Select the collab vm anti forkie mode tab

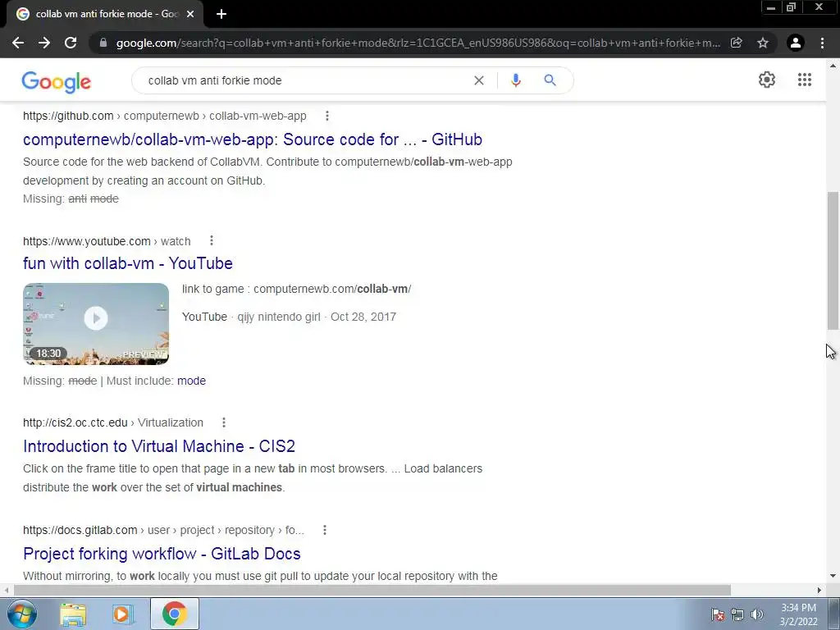coord(105,14)
